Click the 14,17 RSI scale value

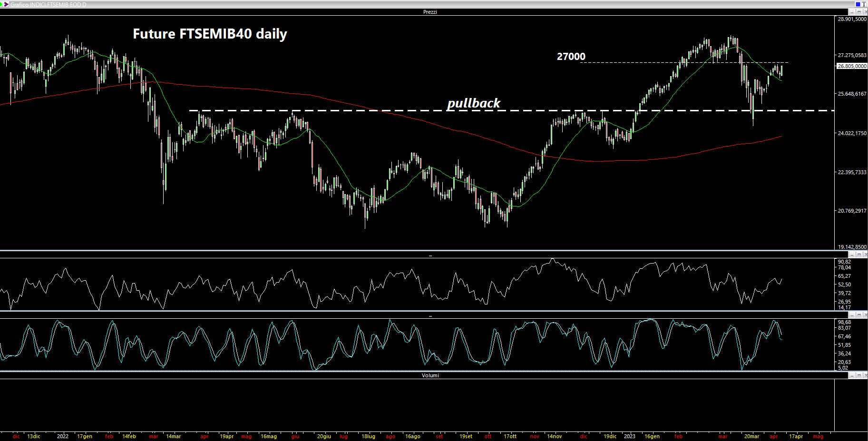[844, 308]
